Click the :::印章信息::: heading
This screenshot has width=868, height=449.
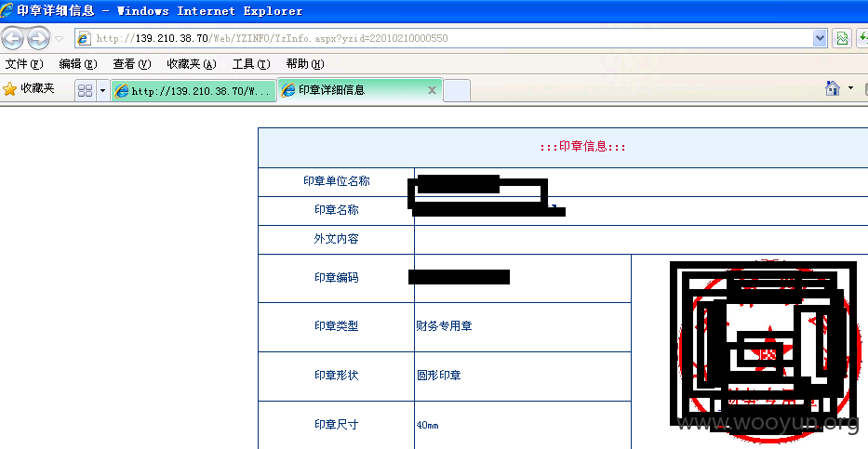[583, 147]
